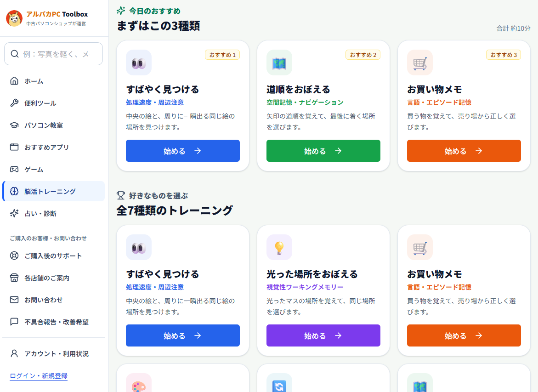538x392 pixels.
Task: Open 占い・診断 in sidebar
Action: (x=54, y=213)
